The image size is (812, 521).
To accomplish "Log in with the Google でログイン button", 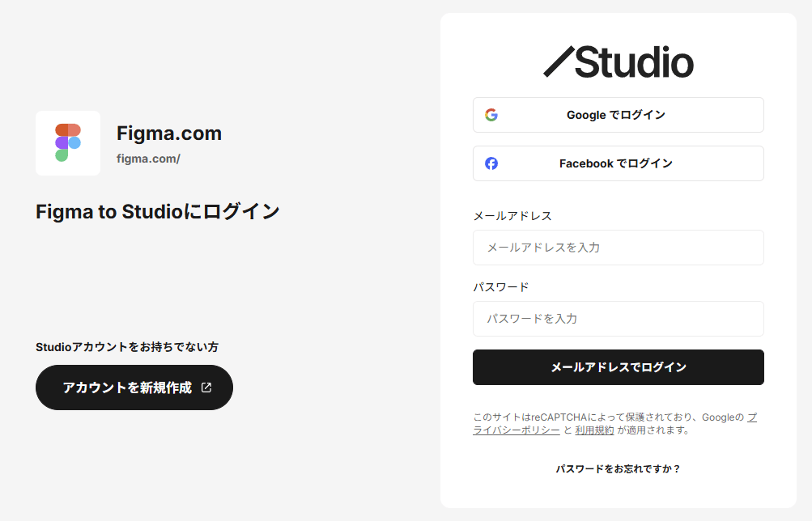I will coord(619,115).
